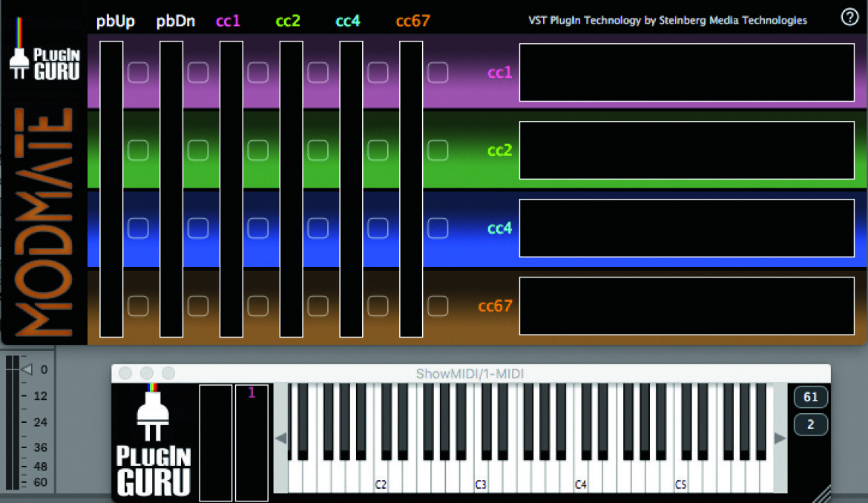Screen dimensions: 868x503
Task: Enable pbDn checkbox in purple cc1 row
Action: [x=198, y=73]
